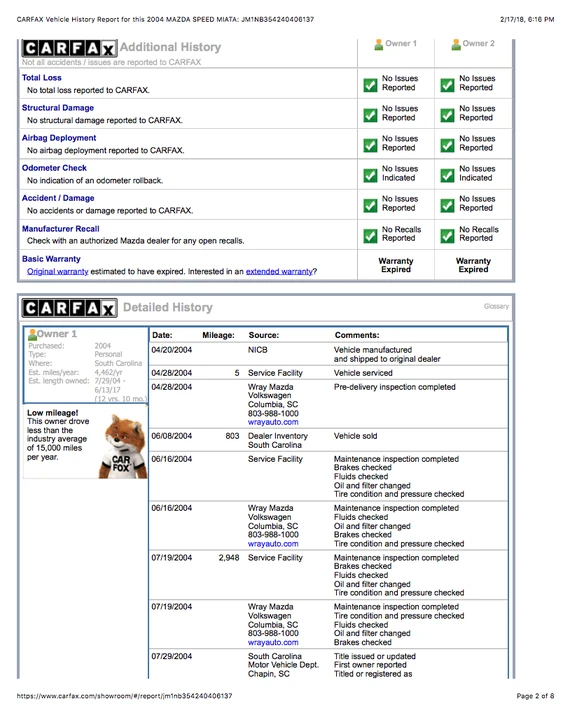Click the Additional History section title

tap(170, 47)
